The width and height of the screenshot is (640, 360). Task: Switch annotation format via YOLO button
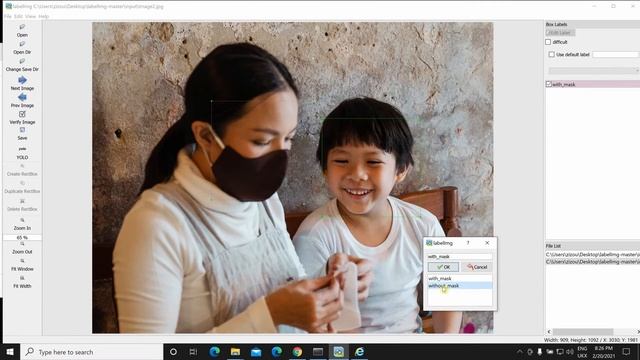(22, 153)
